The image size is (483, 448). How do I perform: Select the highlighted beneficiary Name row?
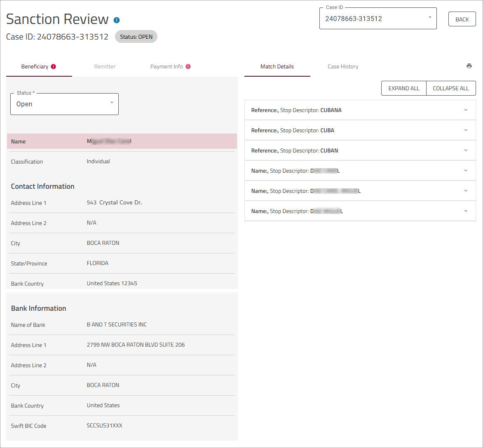click(122, 141)
